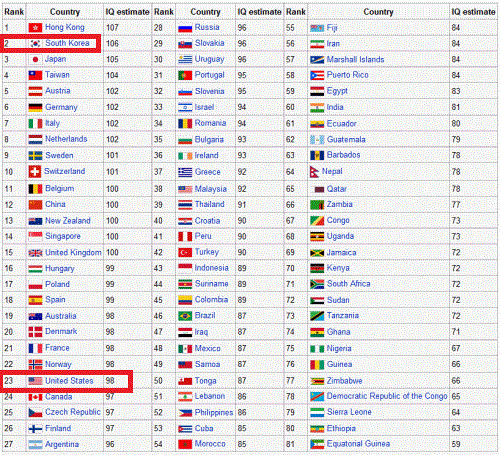This screenshot has width=500, height=455.
Task: Open the Tanzania link
Action: (x=343, y=316)
